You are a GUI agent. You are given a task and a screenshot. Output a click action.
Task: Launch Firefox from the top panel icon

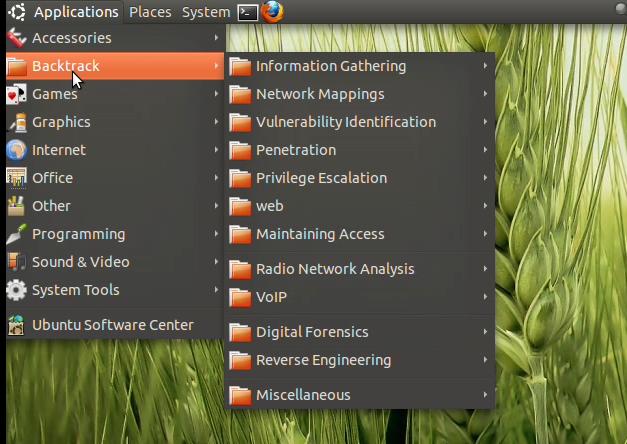click(273, 12)
